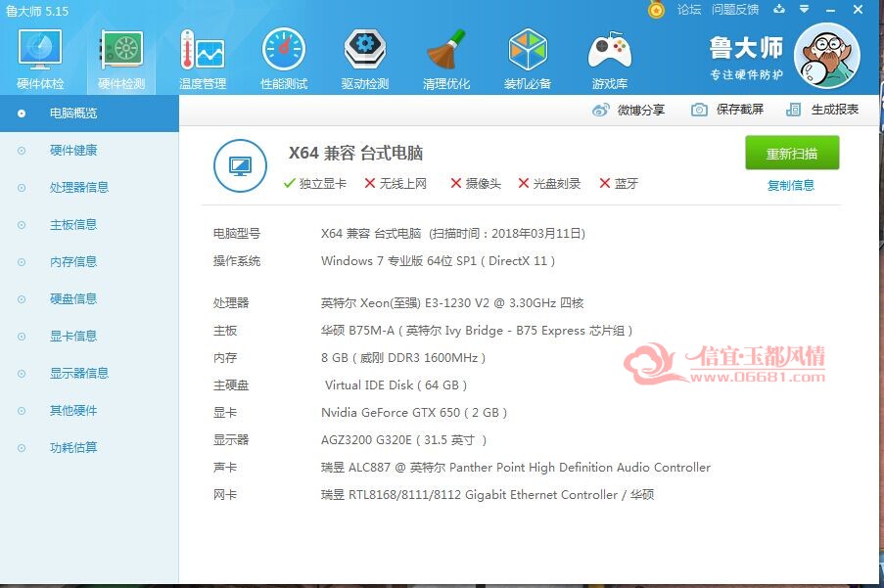Click the 生成报表 report icon
This screenshot has height=588, width=884.
[793, 110]
